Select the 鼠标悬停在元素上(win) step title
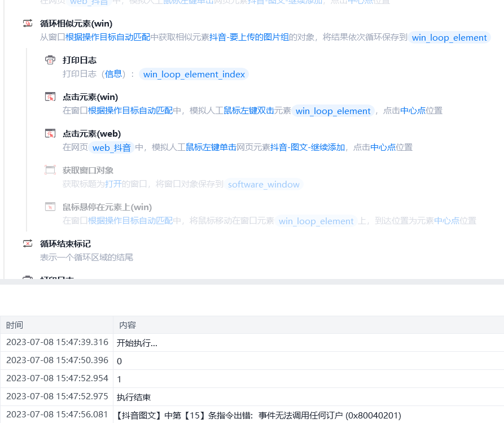The height and width of the screenshot is (423, 504). click(x=107, y=207)
